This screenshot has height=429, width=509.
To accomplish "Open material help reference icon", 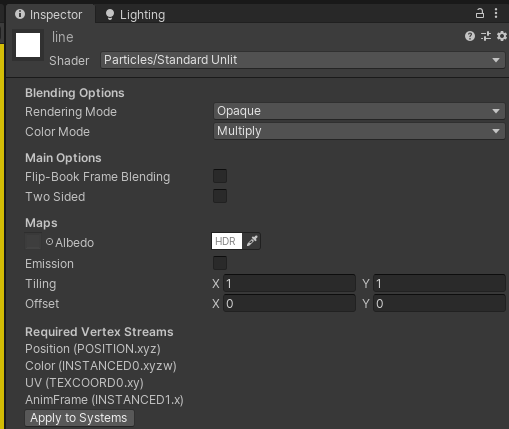I will 470,36.
